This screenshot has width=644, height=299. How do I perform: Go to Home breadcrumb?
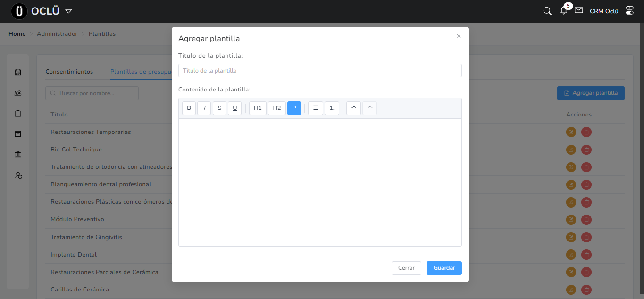17,34
